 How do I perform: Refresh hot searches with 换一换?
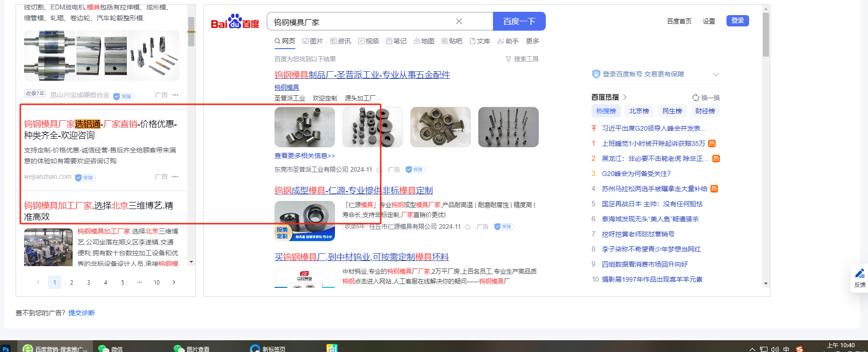click(x=706, y=98)
